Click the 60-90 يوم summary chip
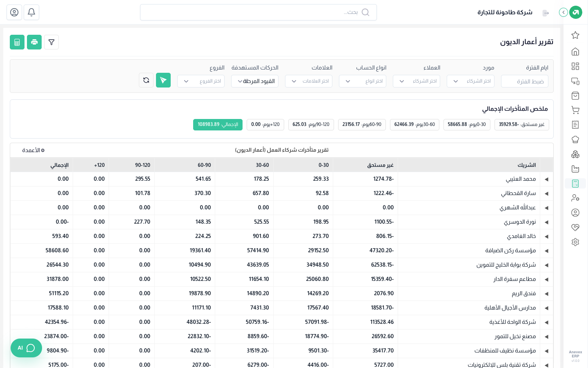Screen dimensions: 588x368 pyautogui.click(x=362, y=125)
